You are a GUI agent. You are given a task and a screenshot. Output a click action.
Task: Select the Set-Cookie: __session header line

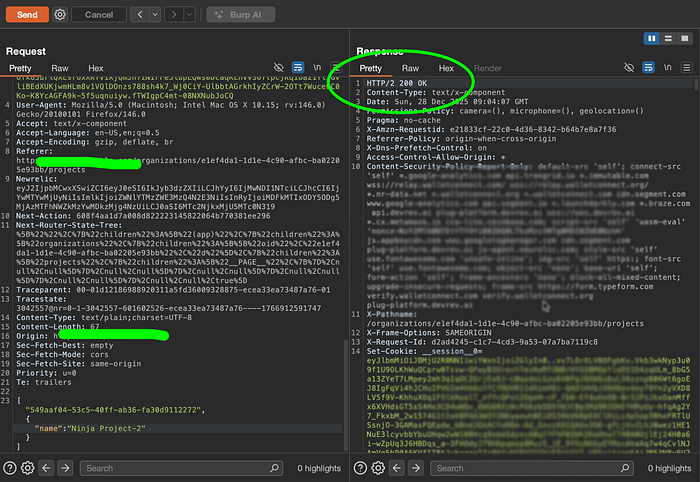pos(425,351)
